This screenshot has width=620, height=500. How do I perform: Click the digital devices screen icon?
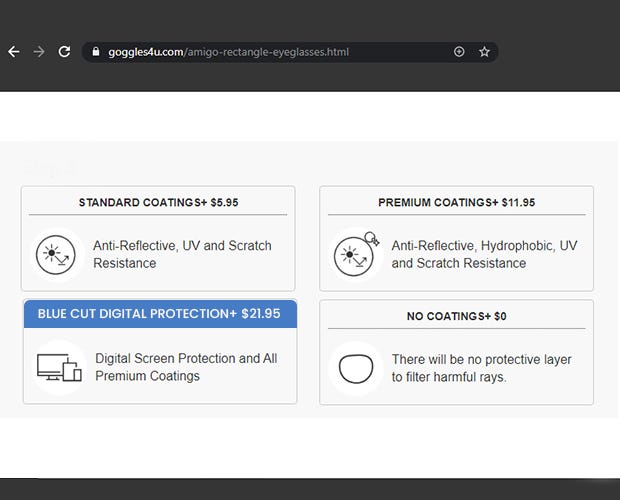tap(58, 367)
